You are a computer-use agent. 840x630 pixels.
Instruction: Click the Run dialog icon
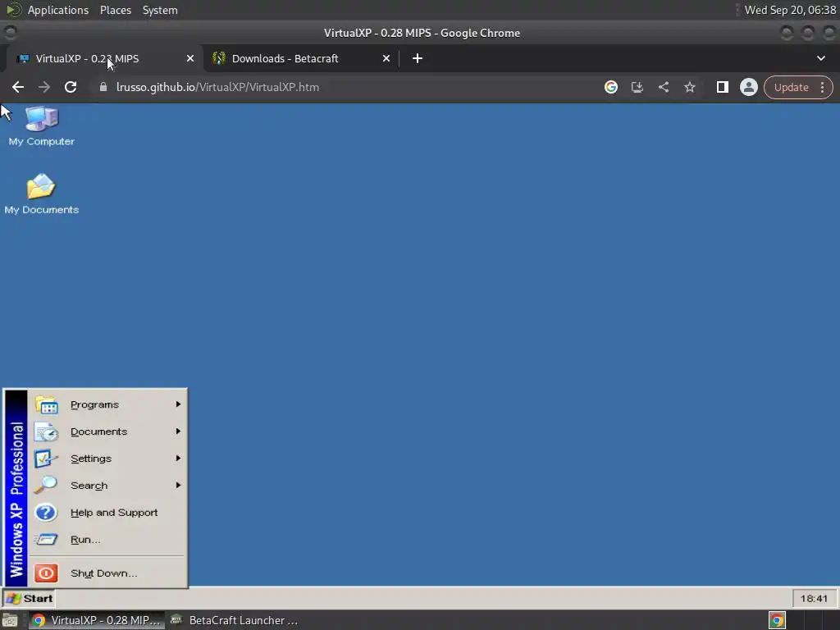(x=46, y=540)
